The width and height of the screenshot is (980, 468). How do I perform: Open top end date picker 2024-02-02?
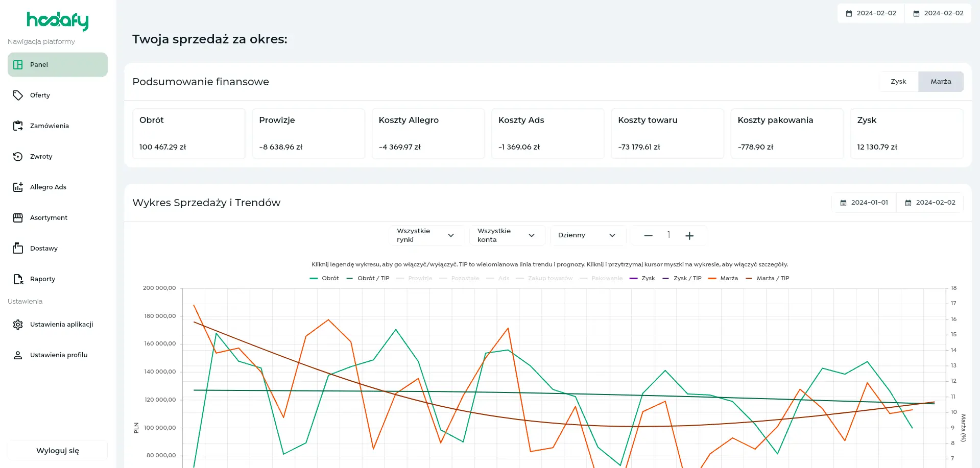(x=938, y=13)
